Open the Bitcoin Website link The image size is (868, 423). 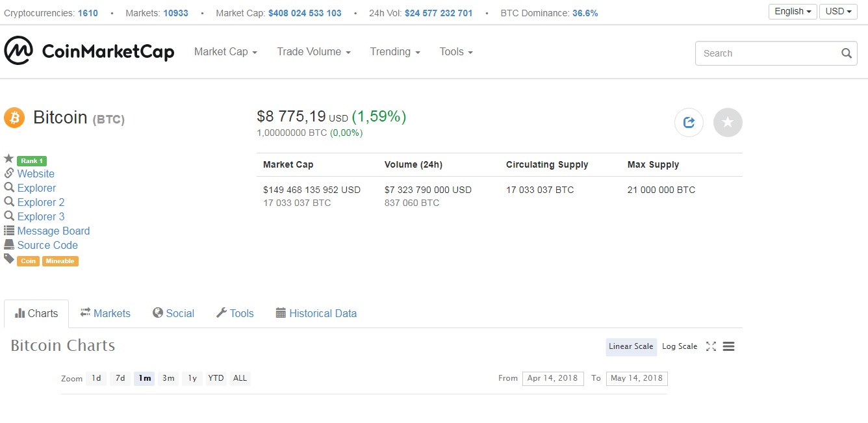point(36,173)
